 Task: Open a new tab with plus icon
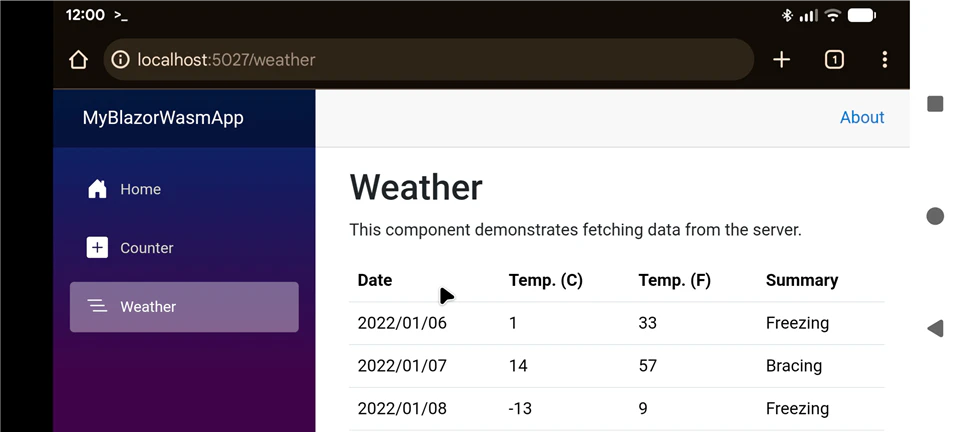click(781, 59)
